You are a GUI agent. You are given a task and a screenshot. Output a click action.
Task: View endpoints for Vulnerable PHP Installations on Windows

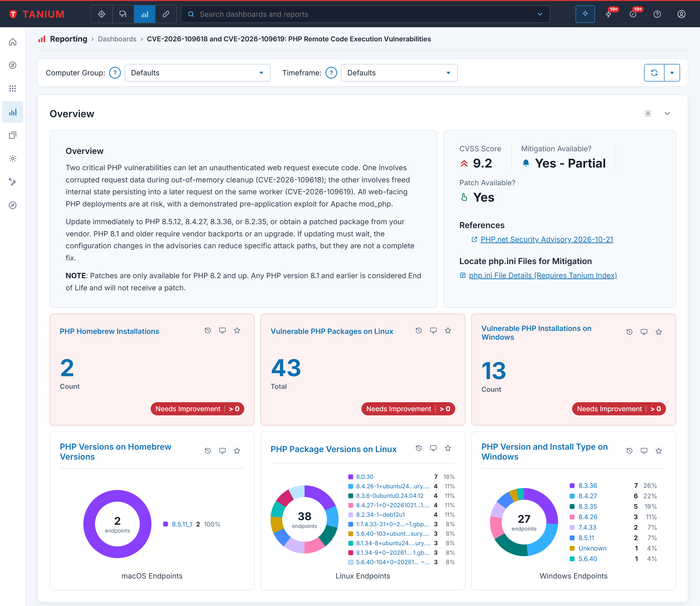[644, 332]
